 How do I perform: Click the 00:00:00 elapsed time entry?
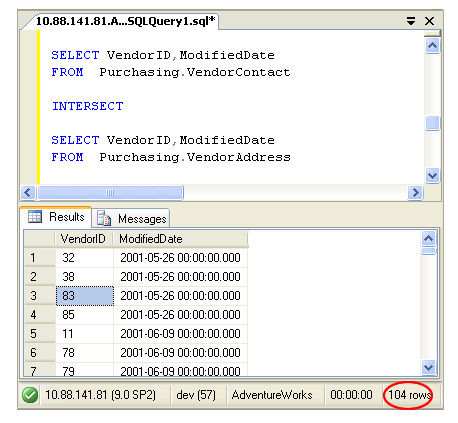pos(351,395)
